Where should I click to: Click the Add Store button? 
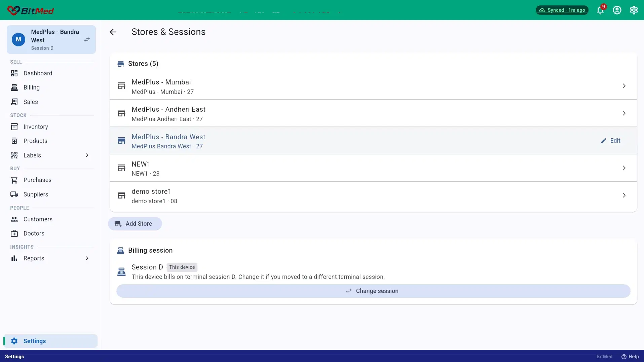(135, 224)
